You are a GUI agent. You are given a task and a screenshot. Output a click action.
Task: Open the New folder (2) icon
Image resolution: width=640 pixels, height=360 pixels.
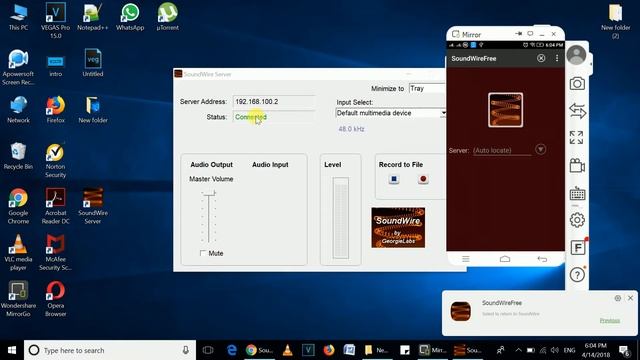616,21
